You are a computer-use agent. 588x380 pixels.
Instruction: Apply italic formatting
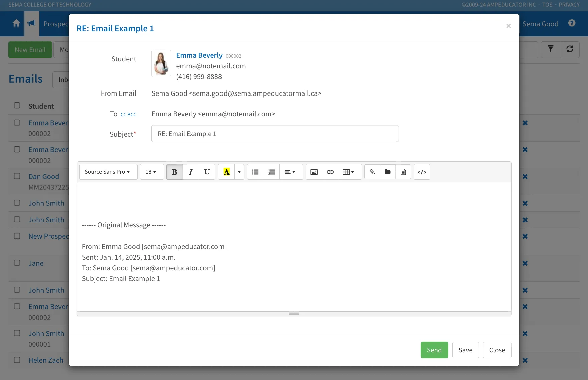click(191, 172)
